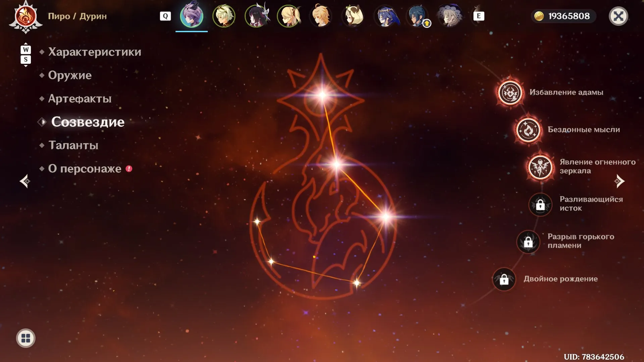Select locked Двойное рождение constellation icon
Screen dimensions: 644x362
tap(504, 279)
